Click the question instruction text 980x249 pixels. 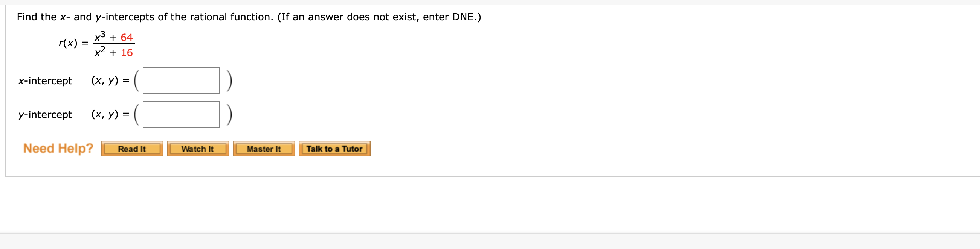(x=247, y=16)
